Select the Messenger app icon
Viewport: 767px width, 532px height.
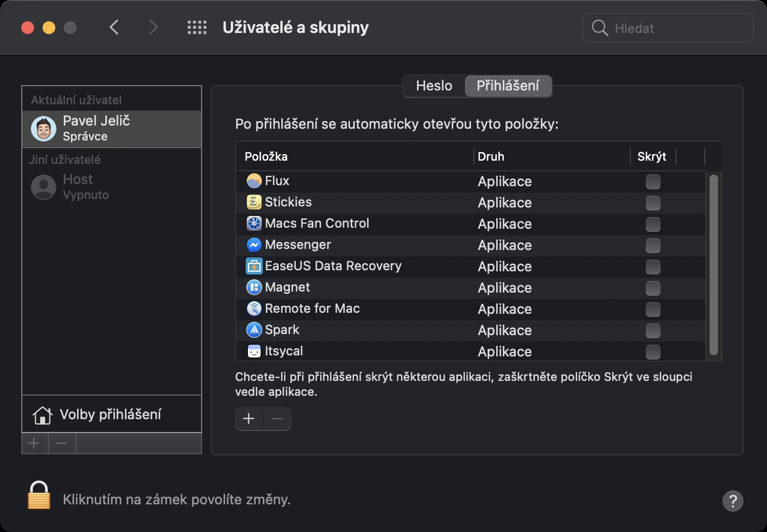click(x=254, y=245)
